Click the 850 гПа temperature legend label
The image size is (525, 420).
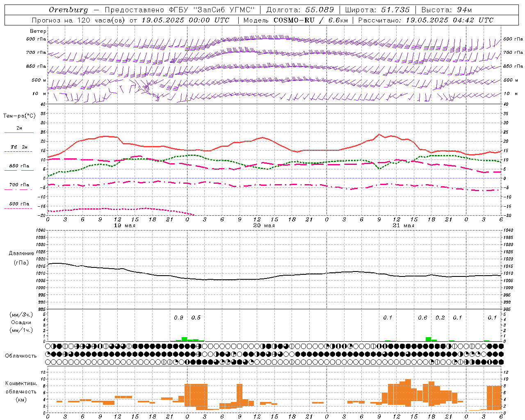click(x=19, y=166)
